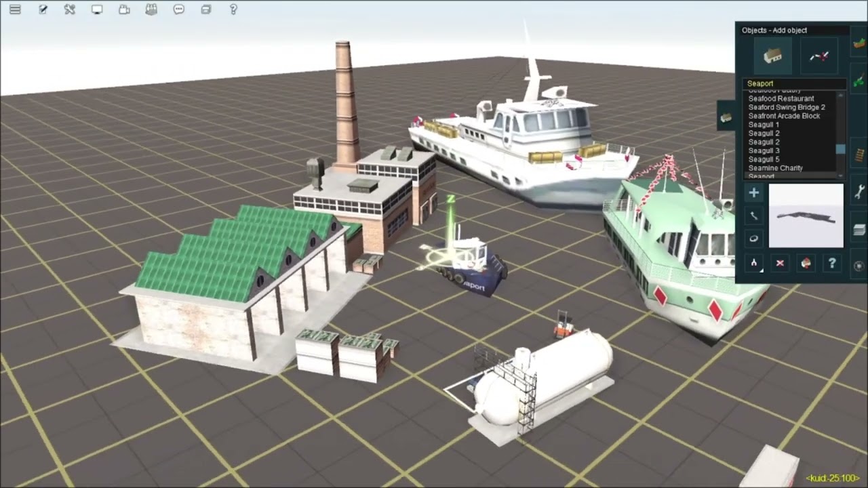
Task: Open help question mark in top toolbar
Action: 233,9
